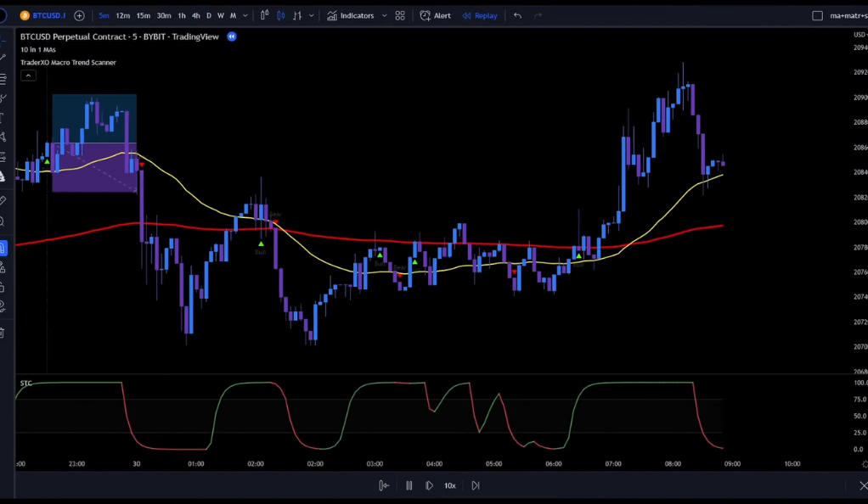The image size is (868, 504).
Task: Expand the timeframe list chevron
Action: [245, 15]
